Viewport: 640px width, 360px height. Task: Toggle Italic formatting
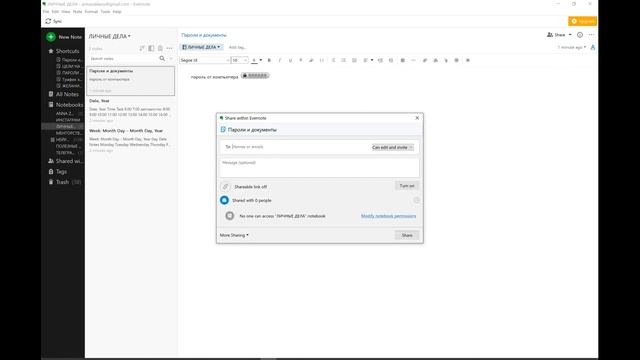coord(280,60)
